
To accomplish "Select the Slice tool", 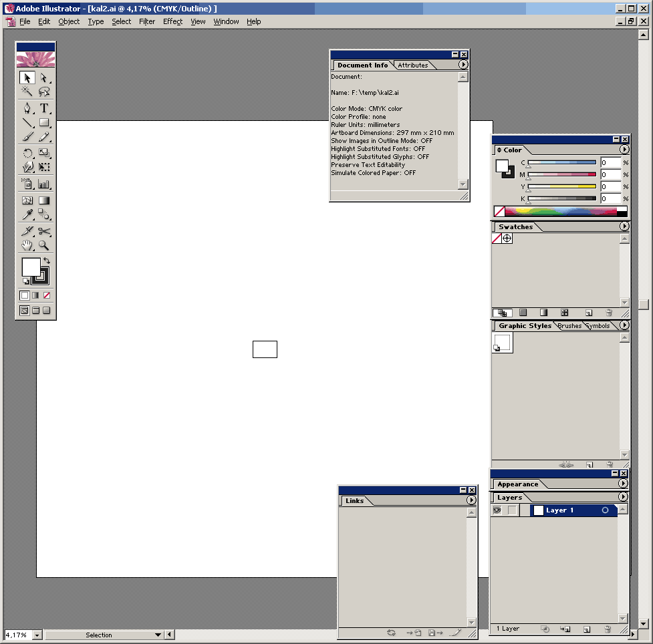I will [27, 231].
